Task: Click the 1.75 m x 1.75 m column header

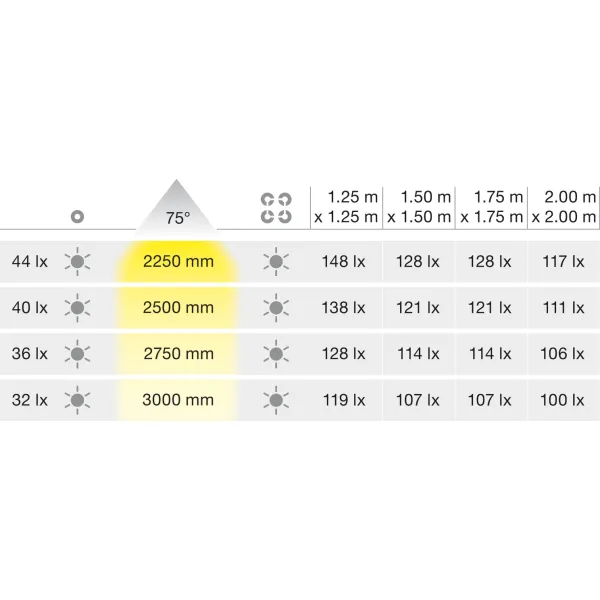Action: pyautogui.click(x=492, y=207)
